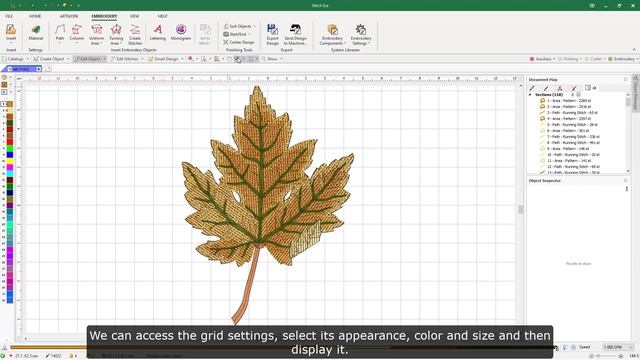The width and height of the screenshot is (640, 360).
Task: Click the grid settings toolbar icon
Action: (238, 59)
